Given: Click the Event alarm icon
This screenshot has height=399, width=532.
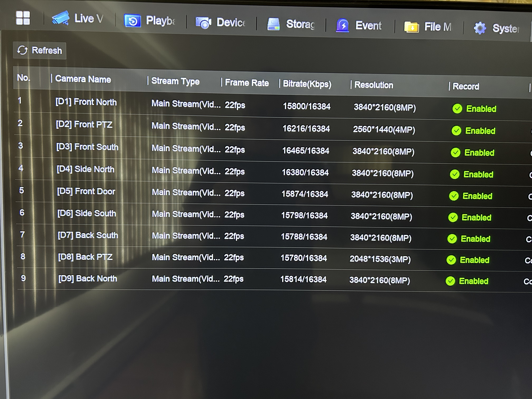Looking at the screenshot, I should pyautogui.click(x=342, y=25).
